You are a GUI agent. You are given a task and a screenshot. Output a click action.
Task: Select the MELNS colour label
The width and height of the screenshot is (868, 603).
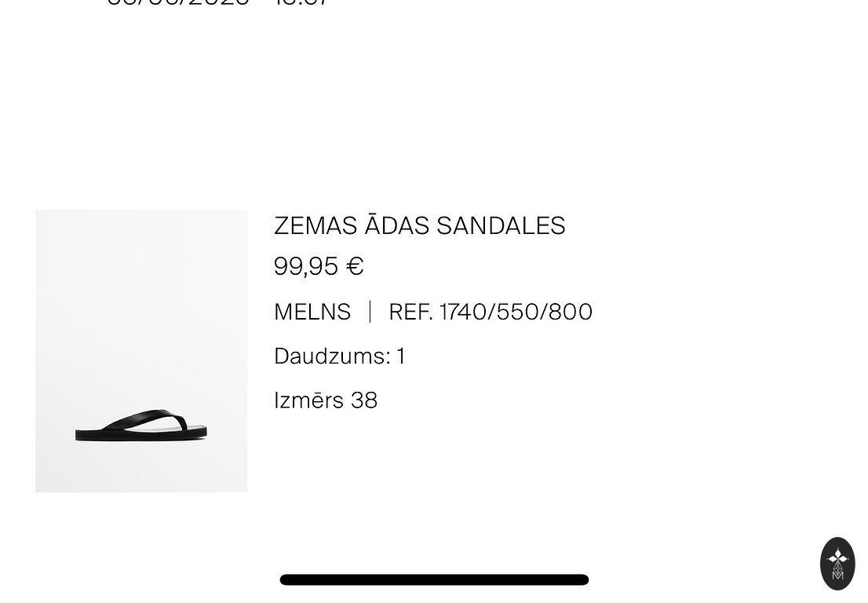click(x=312, y=312)
